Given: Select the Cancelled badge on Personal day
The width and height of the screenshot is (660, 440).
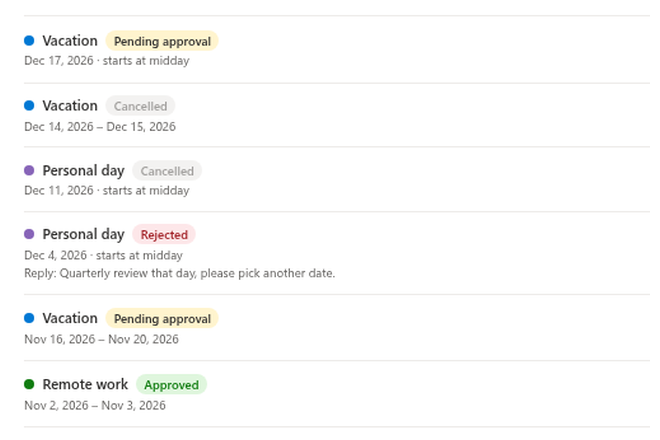Looking at the screenshot, I should (x=167, y=171).
